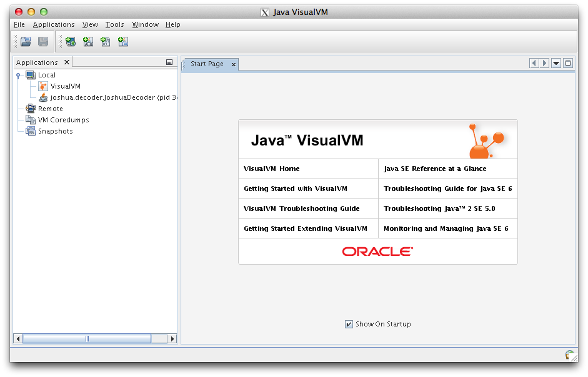Minimize the Applications panel
Image resolution: width=588 pixels, height=377 pixels.
tap(169, 62)
